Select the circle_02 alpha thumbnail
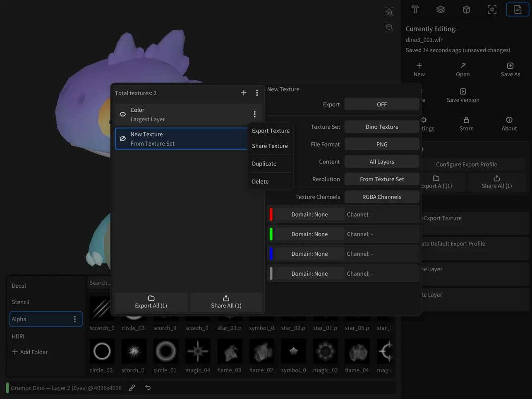Screen dimensions: 532x399 click(x=102, y=351)
